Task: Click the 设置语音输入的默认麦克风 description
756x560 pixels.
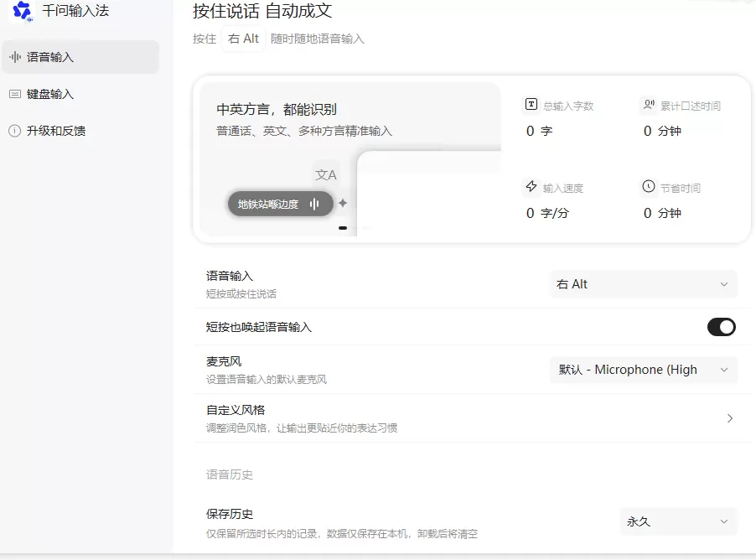Action: point(267,380)
